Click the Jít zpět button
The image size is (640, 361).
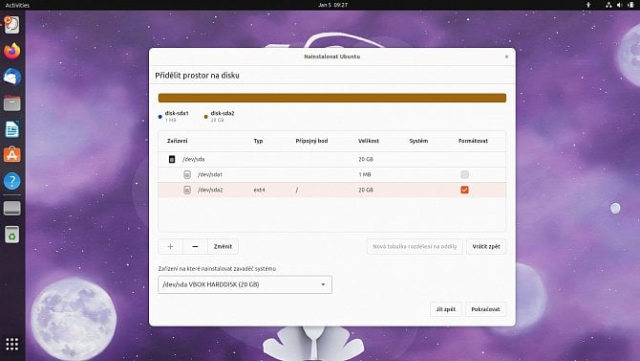click(445, 309)
